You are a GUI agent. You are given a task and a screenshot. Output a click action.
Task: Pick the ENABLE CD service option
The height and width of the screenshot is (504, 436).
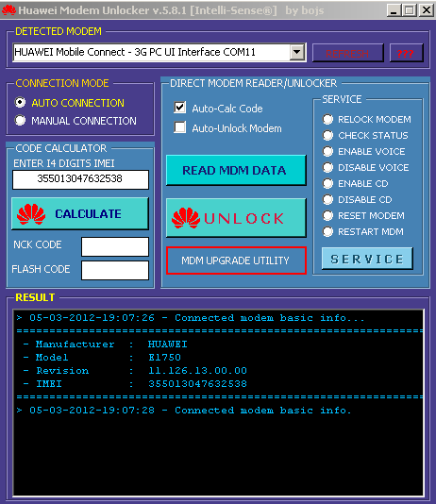point(327,183)
